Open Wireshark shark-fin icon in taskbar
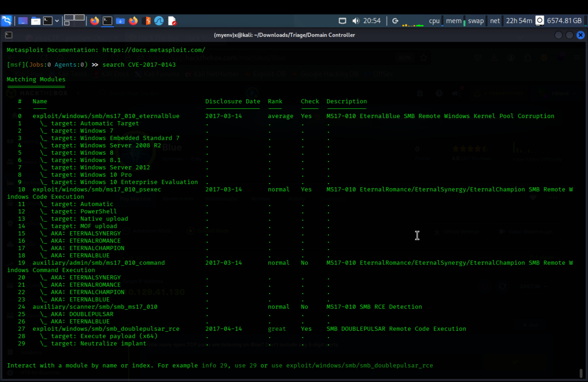Screen dimensions: 588x382 point(159,21)
